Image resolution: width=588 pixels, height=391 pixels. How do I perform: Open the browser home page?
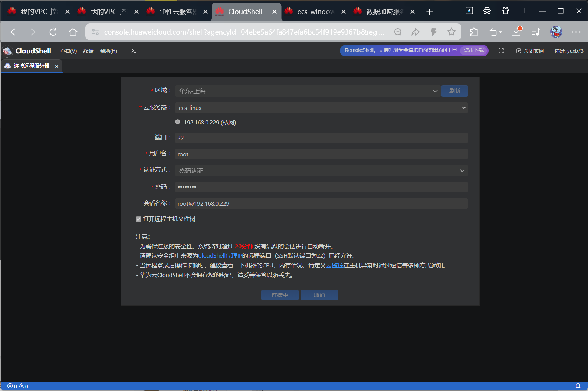[x=73, y=32]
